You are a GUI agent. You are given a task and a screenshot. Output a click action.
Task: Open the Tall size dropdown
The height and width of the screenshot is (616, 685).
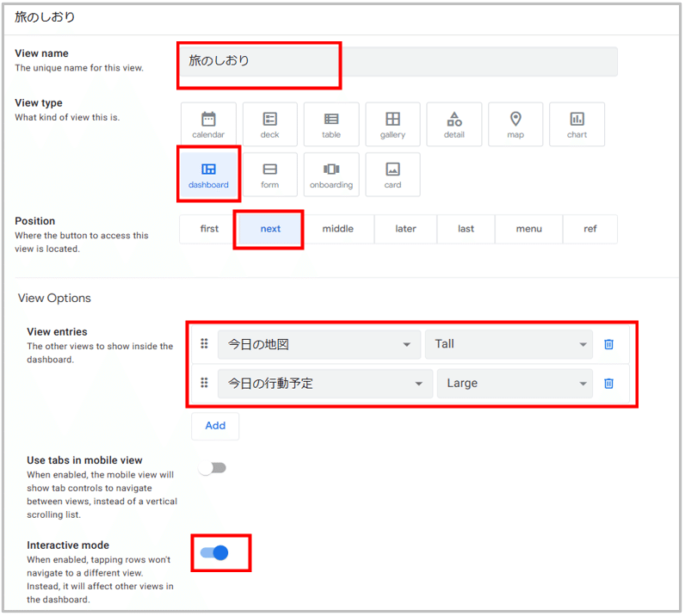509,344
